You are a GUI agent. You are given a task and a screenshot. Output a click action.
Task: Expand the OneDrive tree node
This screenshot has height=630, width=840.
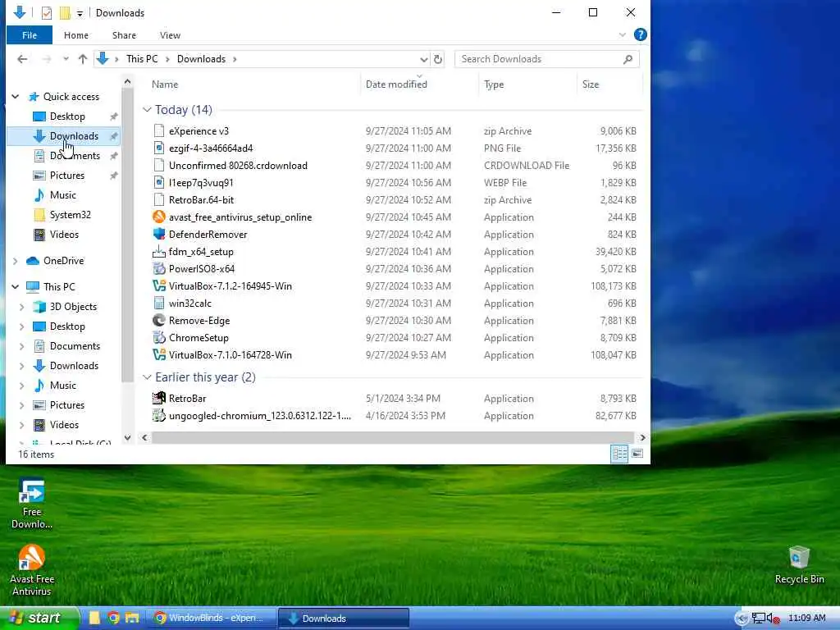coord(16,261)
